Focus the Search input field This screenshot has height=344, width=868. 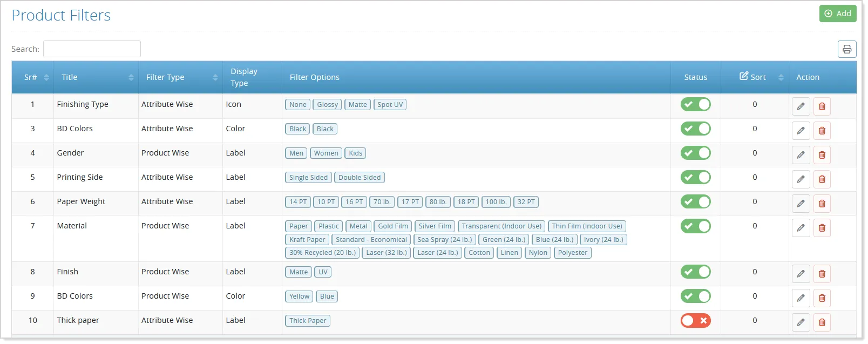point(92,49)
